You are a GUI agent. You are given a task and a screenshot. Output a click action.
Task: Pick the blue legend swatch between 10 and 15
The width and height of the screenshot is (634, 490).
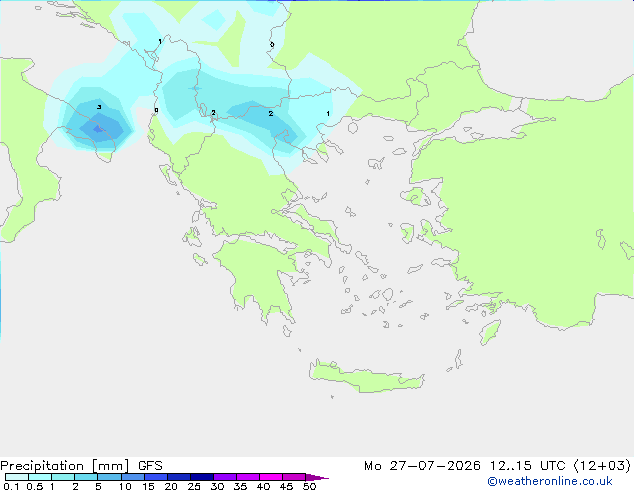(133, 477)
